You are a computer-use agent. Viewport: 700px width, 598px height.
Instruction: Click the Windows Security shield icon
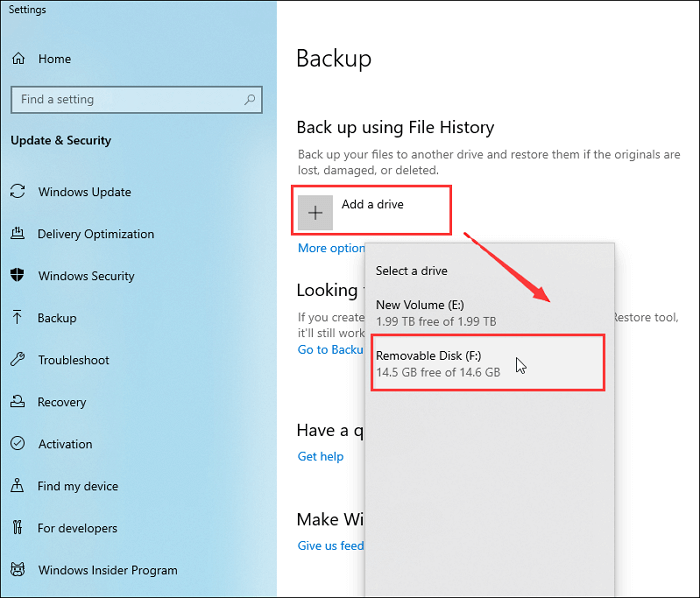pos(18,276)
